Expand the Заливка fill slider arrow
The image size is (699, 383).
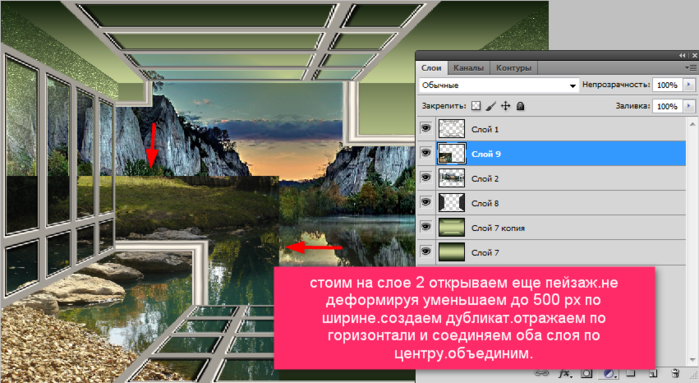[689, 106]
